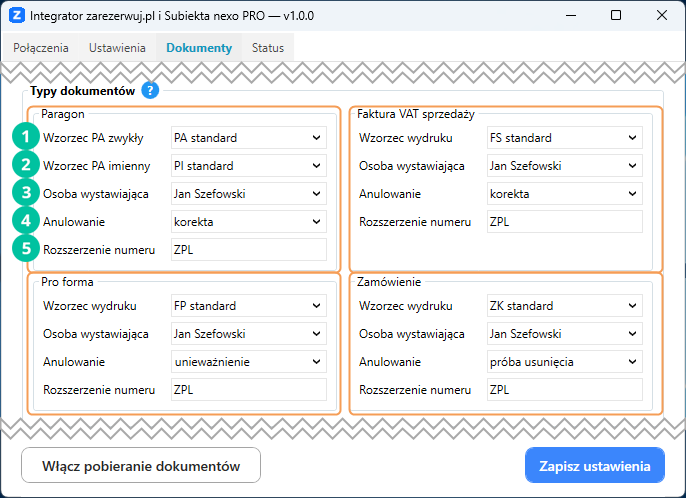
Task: Expand Wzorzec PA zwykły dropdown
Action: point(248,138)
